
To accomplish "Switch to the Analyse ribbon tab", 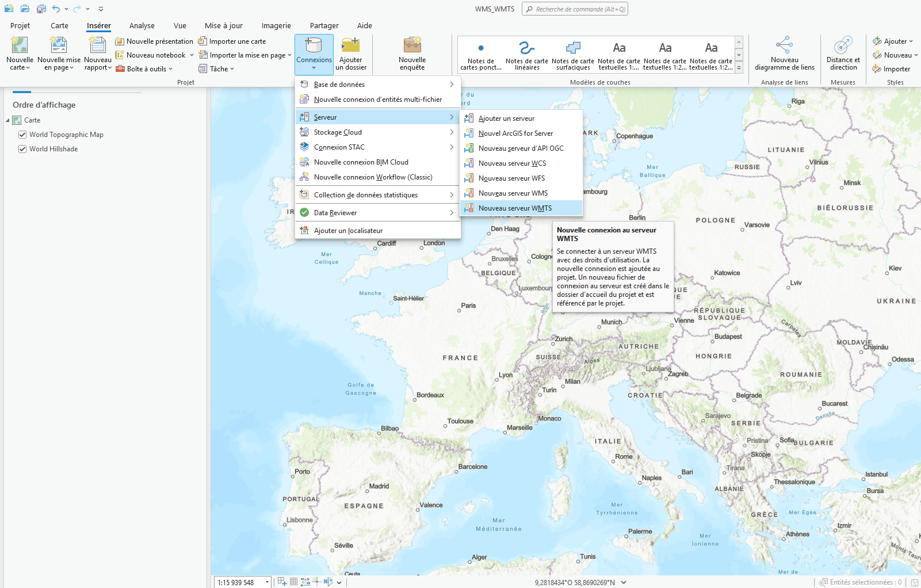I will tap(142, 25).
